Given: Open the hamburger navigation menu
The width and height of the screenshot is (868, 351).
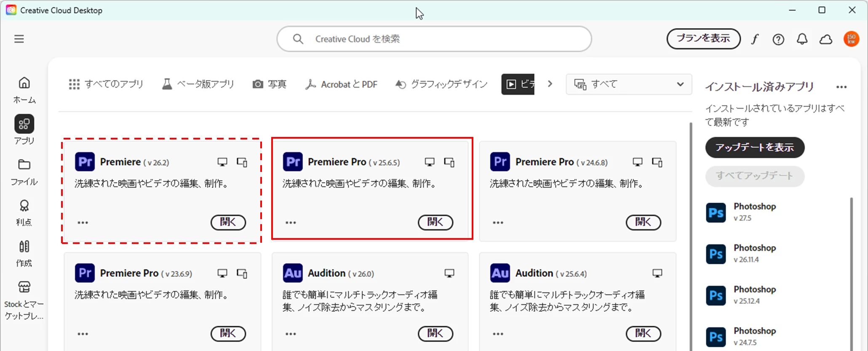Looking at the screenshot, I should click(19, 39).
